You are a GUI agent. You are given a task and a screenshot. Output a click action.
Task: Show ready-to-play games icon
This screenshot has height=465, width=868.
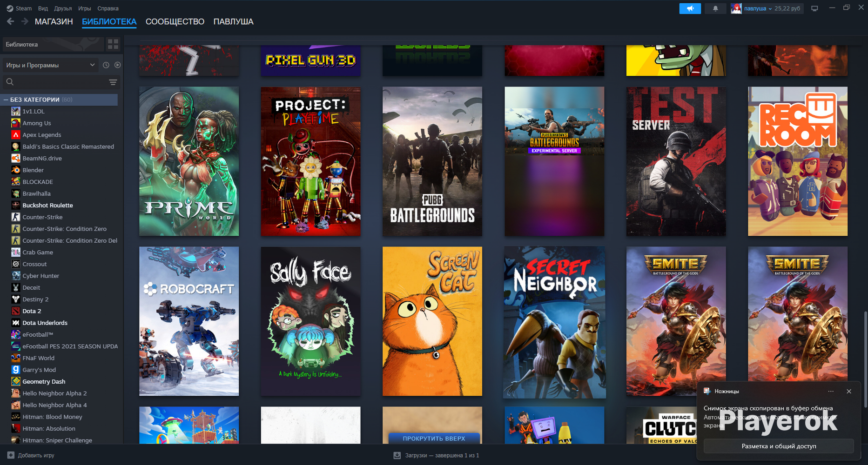[118, 65]
